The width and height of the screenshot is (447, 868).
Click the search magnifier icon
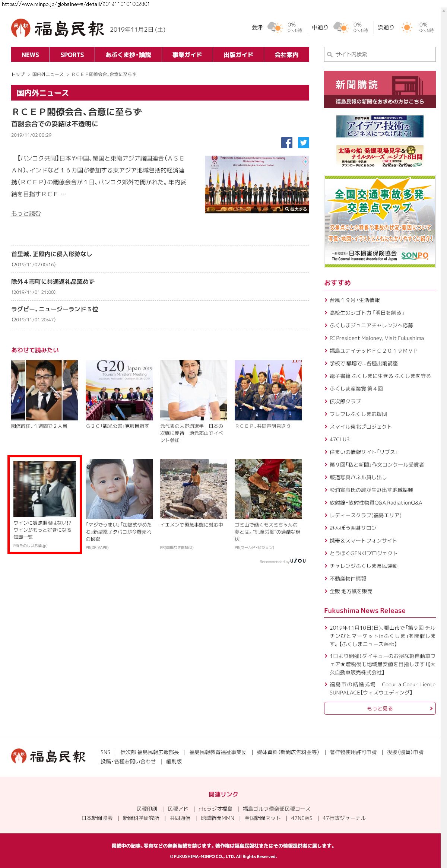click(x=330, y=55)
